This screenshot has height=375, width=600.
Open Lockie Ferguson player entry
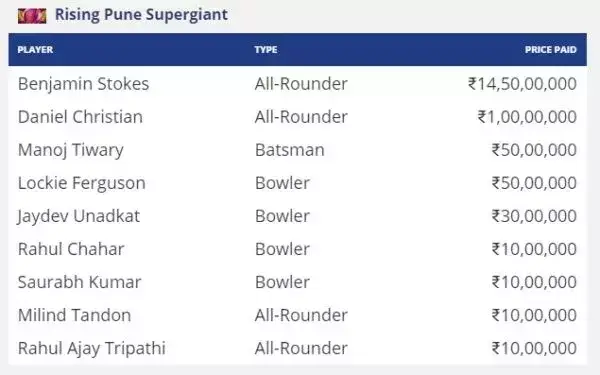[82, 183]
